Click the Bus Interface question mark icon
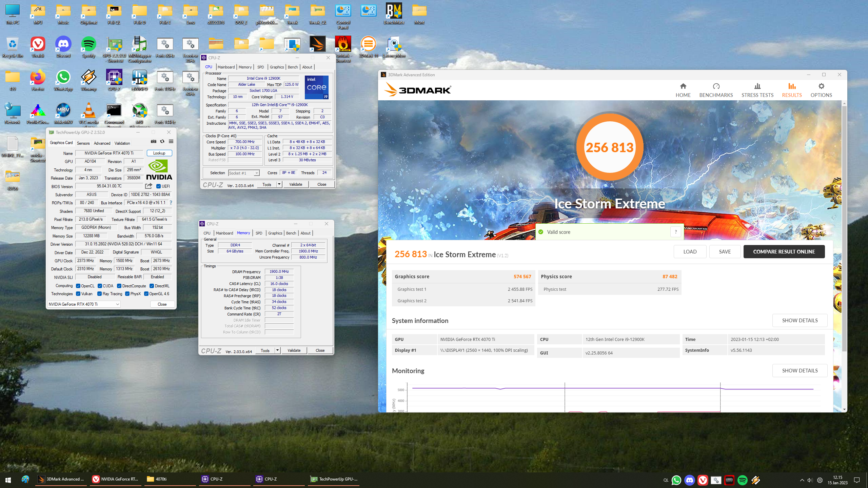 coord(171,203)
